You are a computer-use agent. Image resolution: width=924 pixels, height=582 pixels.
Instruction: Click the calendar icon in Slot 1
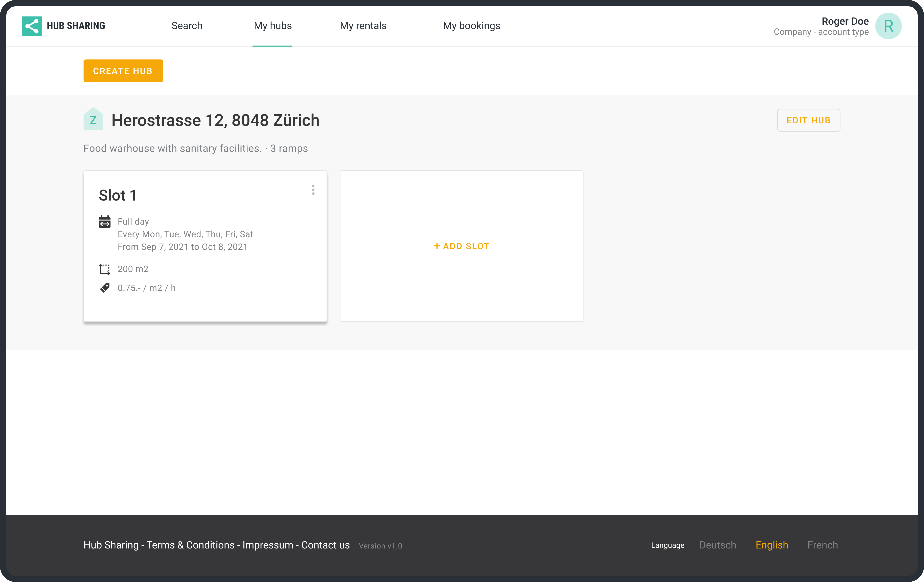pyautogui.click(x=104, y=222)
